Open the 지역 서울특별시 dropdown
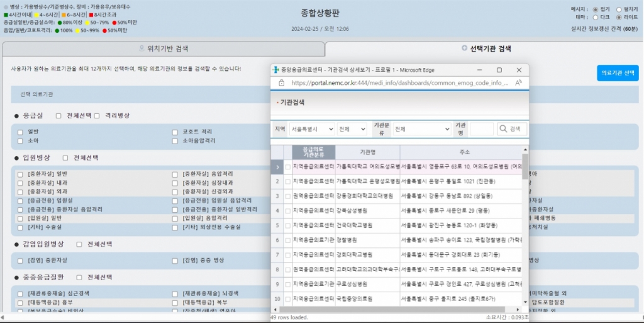 pyautogui.click(x=312, y=129)
